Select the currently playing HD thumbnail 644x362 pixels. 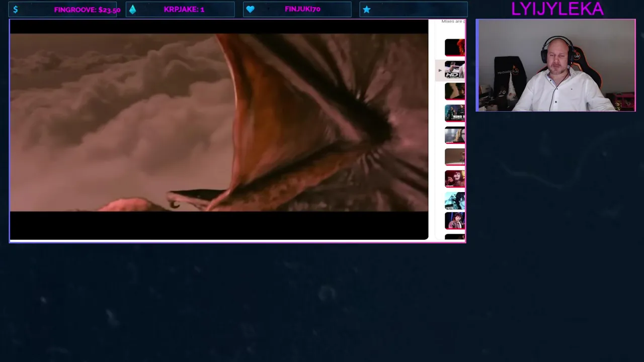pos(455,70)
